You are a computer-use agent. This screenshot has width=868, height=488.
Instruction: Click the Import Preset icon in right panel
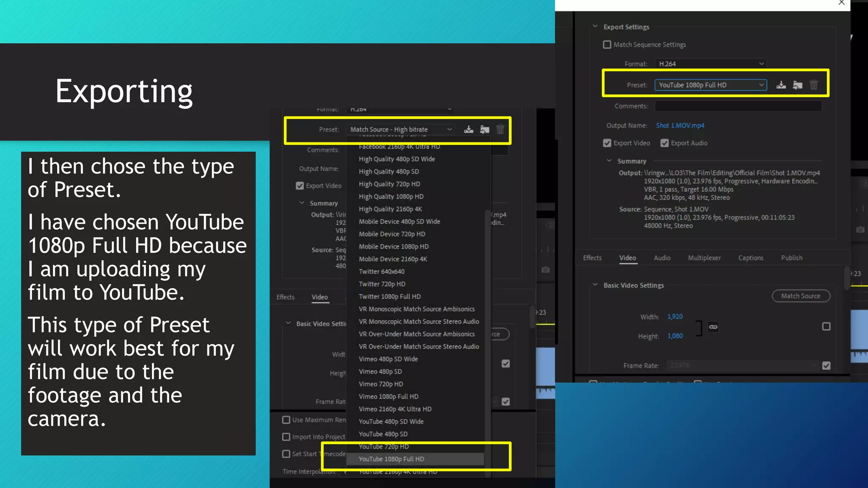tap(797, 85)
